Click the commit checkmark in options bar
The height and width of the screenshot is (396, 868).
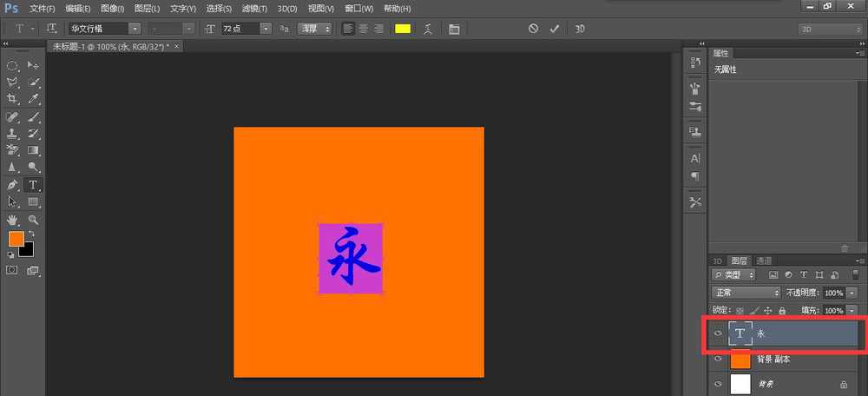click(555, 29)
